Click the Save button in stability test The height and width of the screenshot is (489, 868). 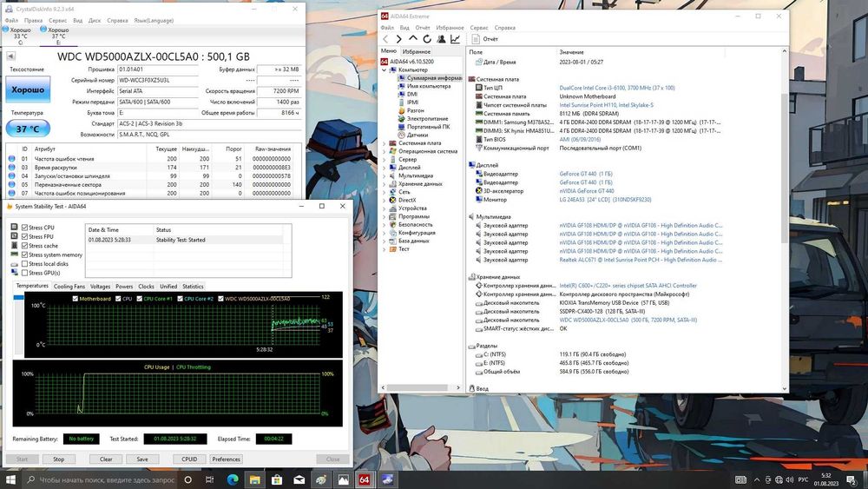coord(142,459)
